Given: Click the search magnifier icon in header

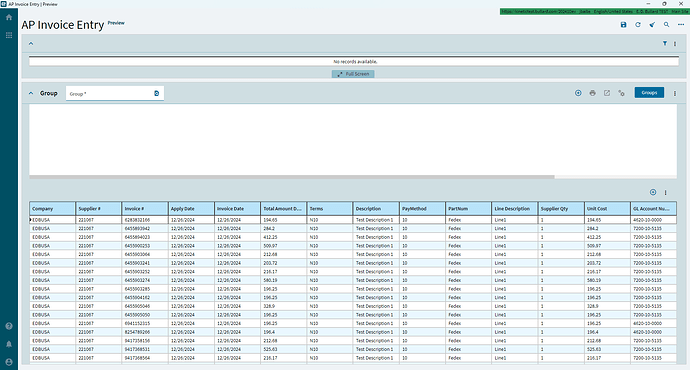Looking at the screenshot, I should [x=666, y=25].
